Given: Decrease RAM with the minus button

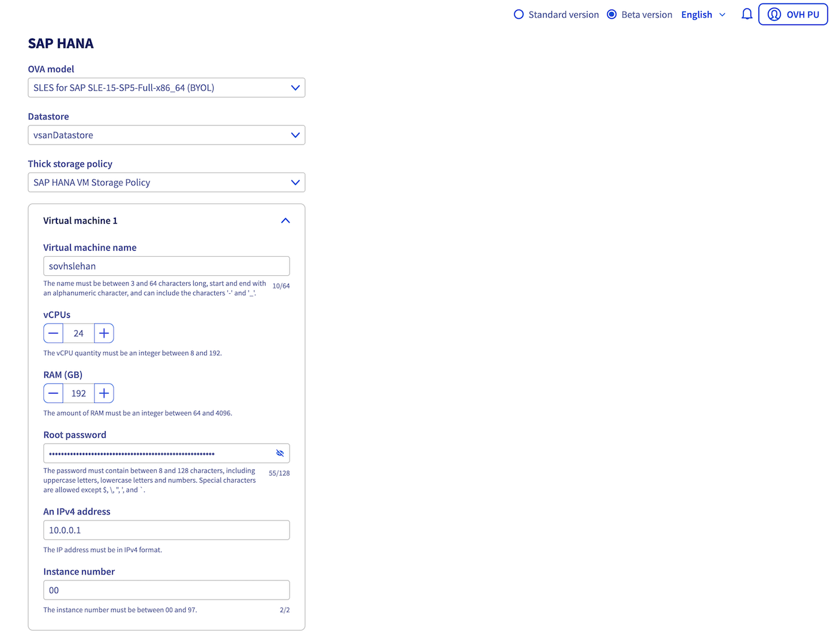Looking at the screenshot, I should [x=53, y=393].
